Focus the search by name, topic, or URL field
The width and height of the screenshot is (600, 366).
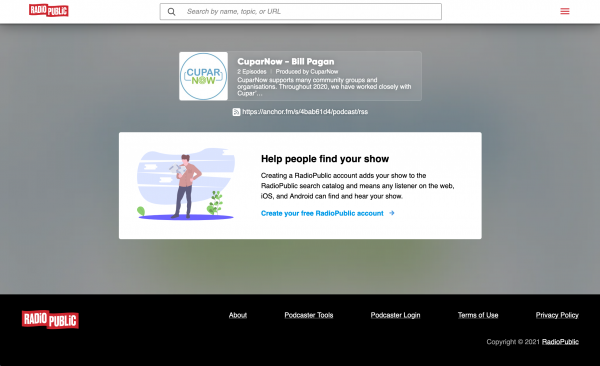pyautogui.click(x=301, y=11)
